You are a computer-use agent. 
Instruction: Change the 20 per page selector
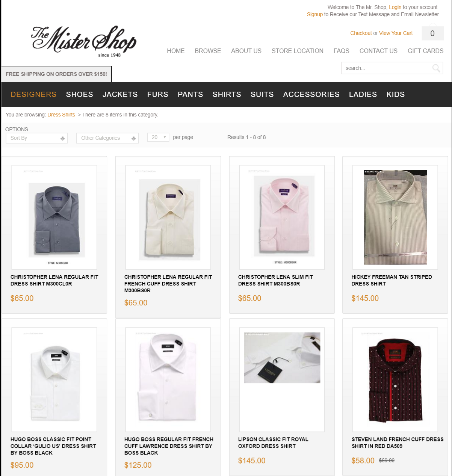[x=158, y=137]
